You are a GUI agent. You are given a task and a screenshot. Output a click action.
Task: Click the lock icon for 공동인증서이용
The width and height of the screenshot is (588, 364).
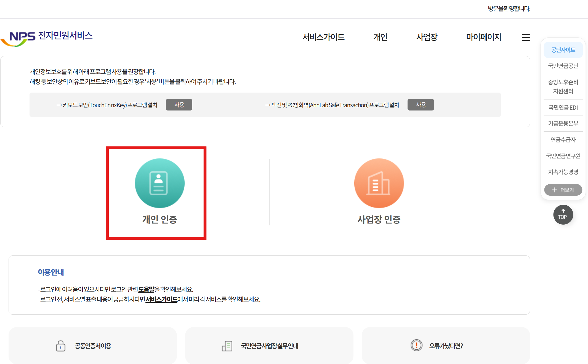tap(61, 346)
